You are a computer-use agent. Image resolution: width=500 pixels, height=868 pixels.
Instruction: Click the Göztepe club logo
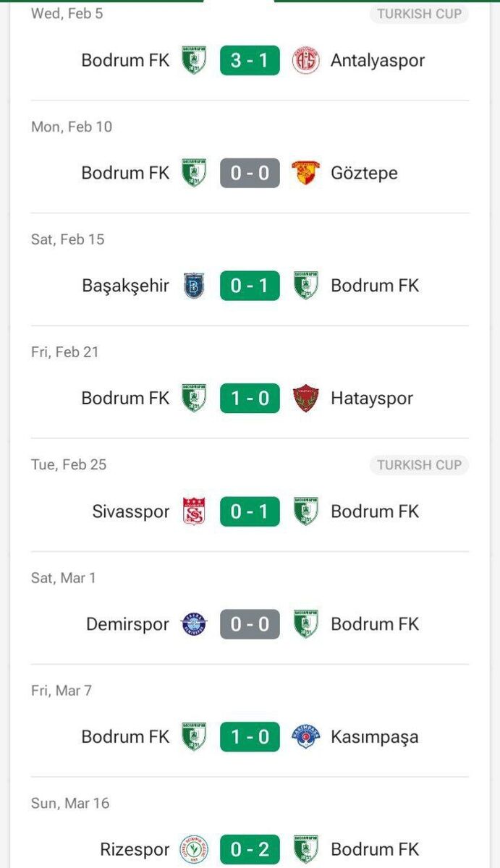tap(305, 174)
